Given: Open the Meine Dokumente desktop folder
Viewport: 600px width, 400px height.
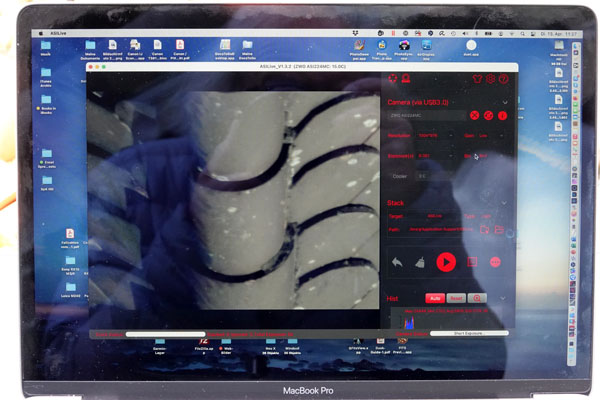Looking at the screenshot, I should [90, 50].
